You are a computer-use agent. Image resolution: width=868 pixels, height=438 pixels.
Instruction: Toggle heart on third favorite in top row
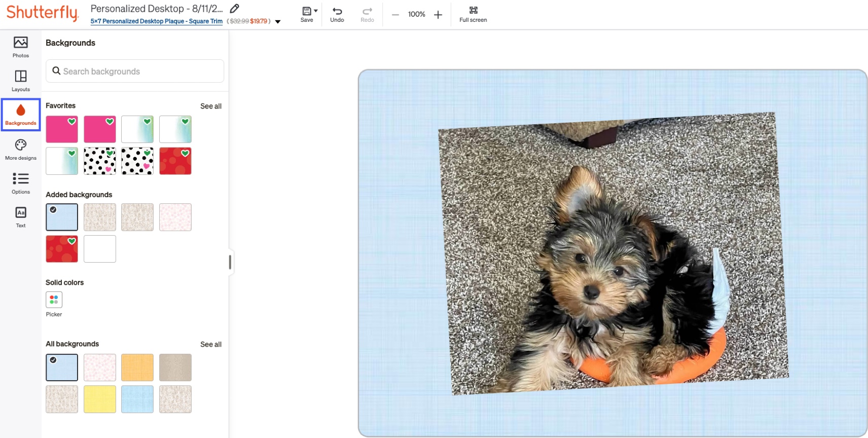[147, 122]
